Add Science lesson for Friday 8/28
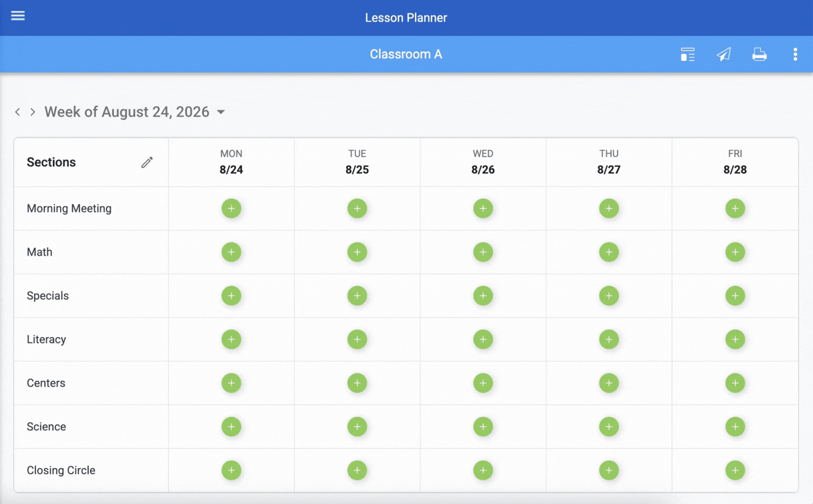Screen dimensions: 813x504 tap(735, 427)
